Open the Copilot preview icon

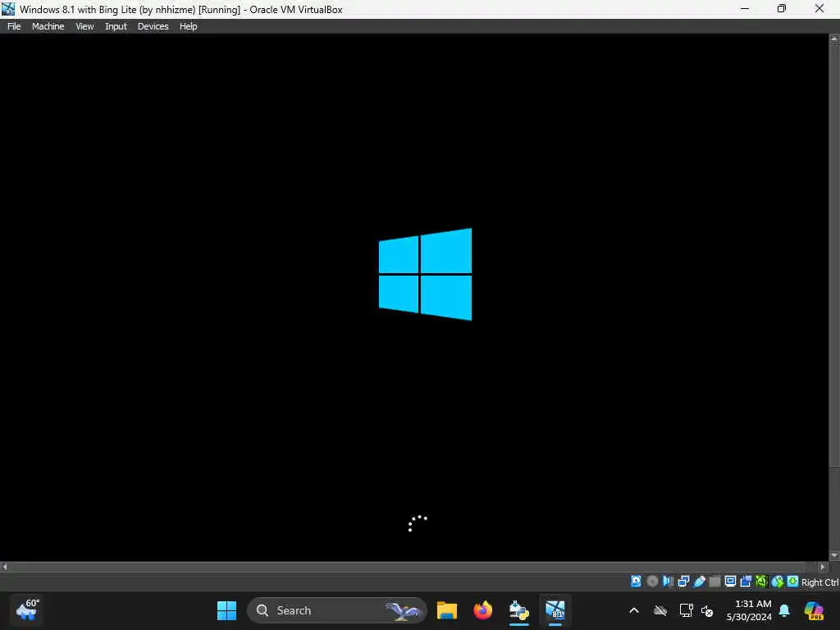coord(814,610)
